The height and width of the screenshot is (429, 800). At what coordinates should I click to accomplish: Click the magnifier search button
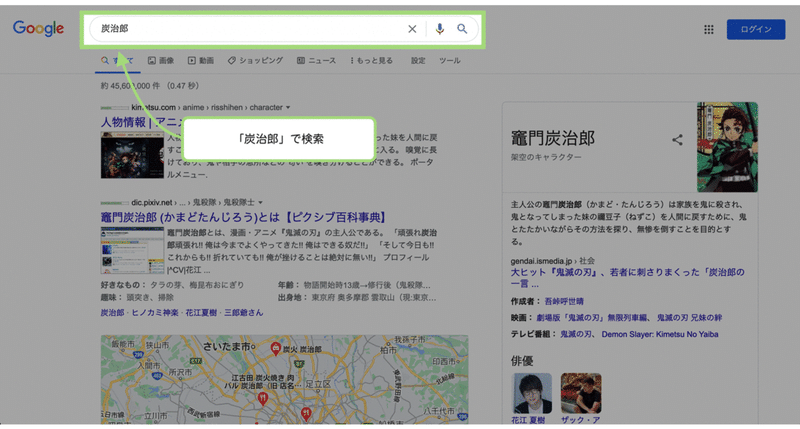click(462, 29)
